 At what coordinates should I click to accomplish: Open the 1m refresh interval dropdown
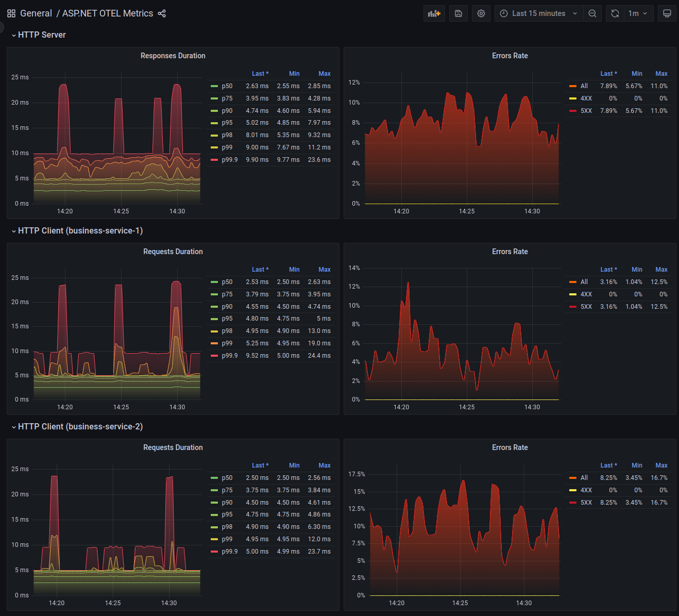tap(638, 13)
